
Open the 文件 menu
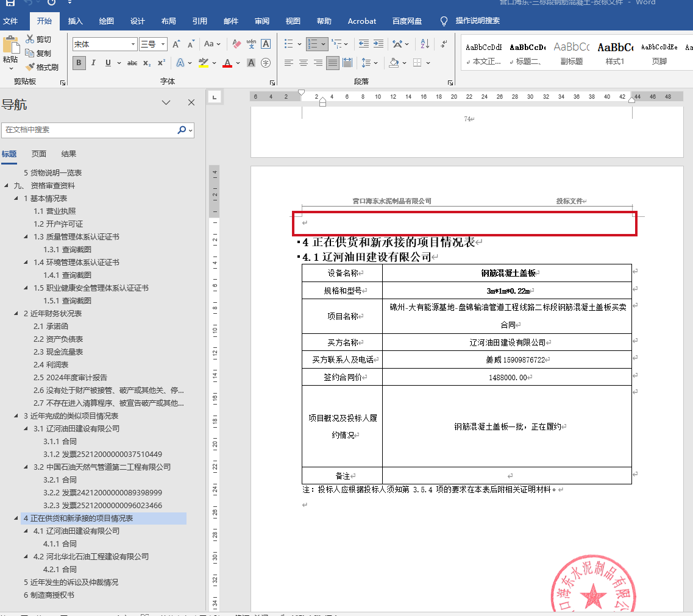click(10, 21)
